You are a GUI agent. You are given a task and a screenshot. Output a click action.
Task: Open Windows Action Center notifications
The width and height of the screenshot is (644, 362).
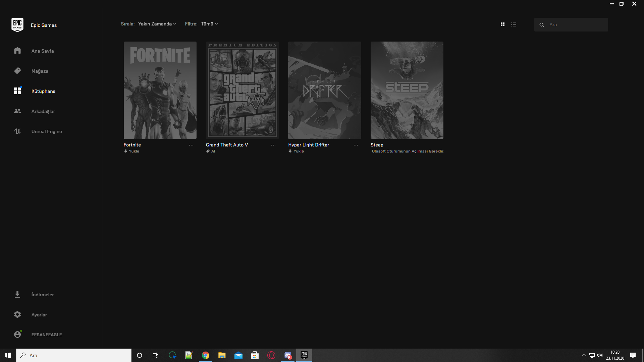[633, 355]
